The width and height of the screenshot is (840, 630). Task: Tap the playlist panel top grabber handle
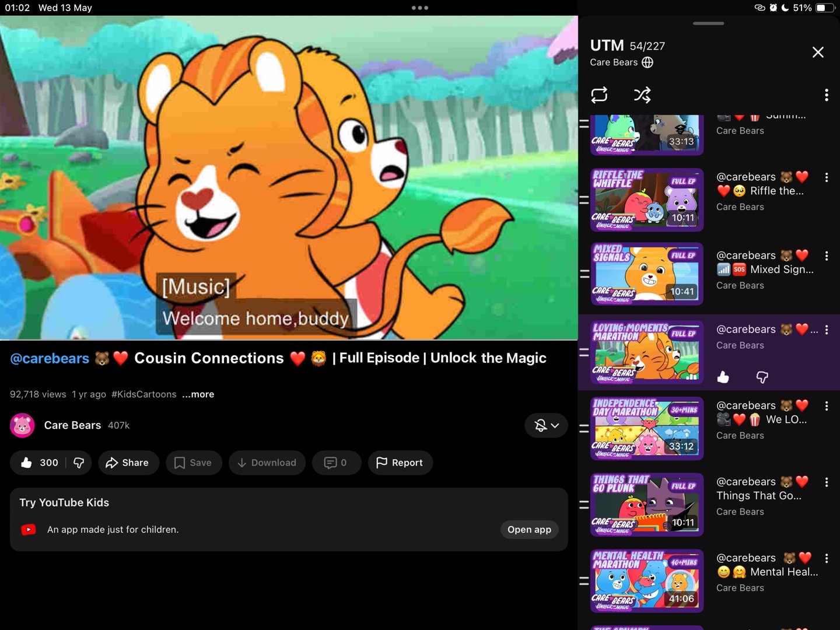709,23
